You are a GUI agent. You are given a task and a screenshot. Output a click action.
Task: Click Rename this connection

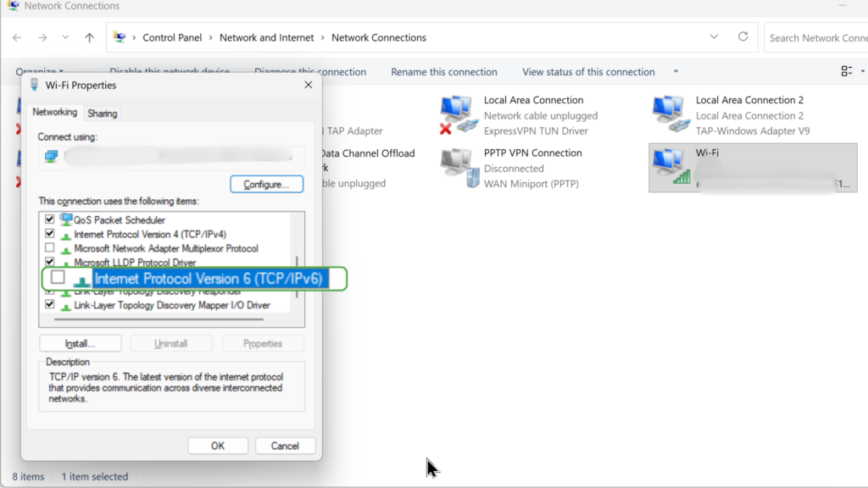coord(444,72)
